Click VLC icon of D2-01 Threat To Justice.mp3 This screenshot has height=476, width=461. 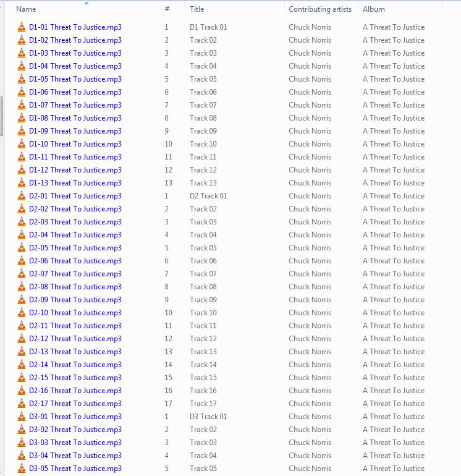pos(22,196)
